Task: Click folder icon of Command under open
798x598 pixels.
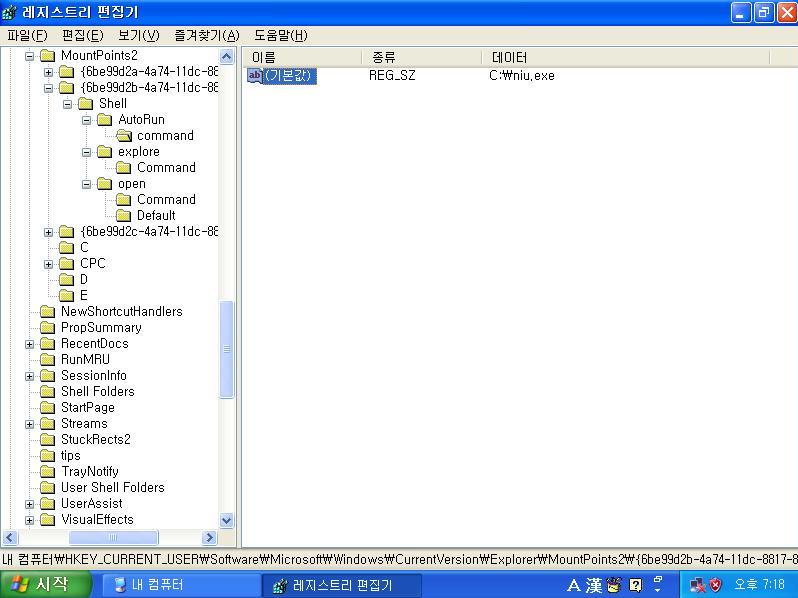Action: click(124, 200)
